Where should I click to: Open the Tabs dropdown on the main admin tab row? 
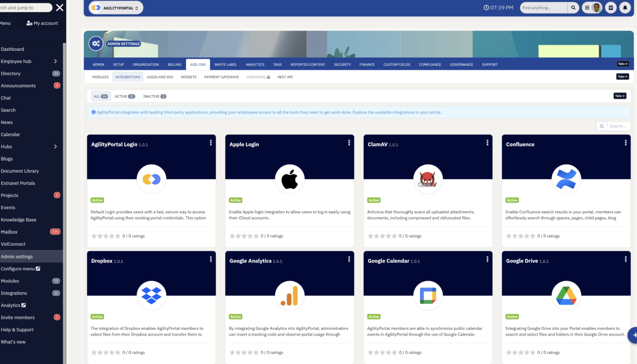coord(622,64)
